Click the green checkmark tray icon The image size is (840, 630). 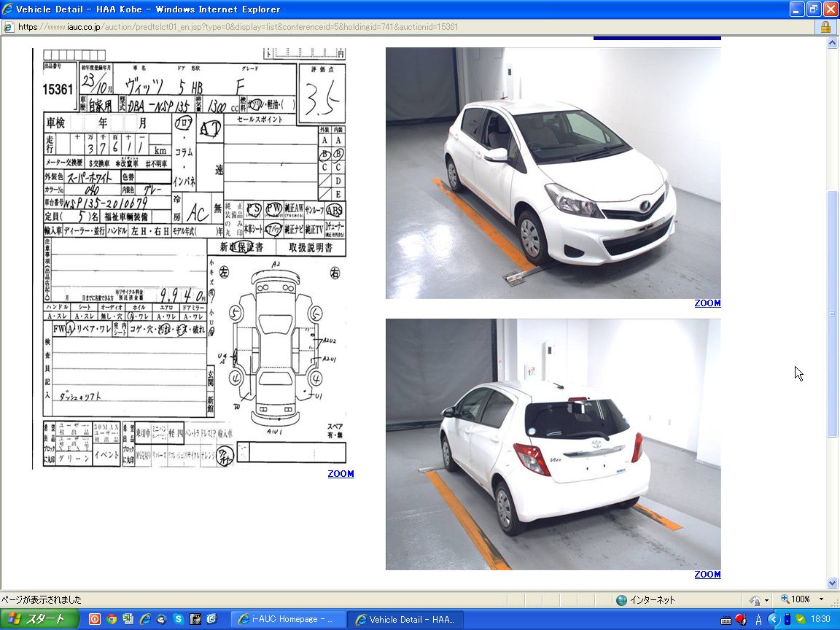click(801, 619)
